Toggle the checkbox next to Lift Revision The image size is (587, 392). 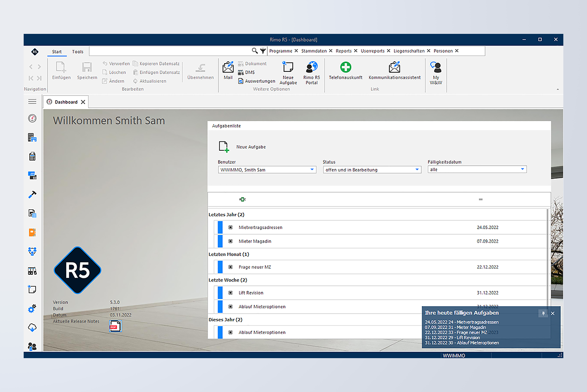[x=230, y=293]
